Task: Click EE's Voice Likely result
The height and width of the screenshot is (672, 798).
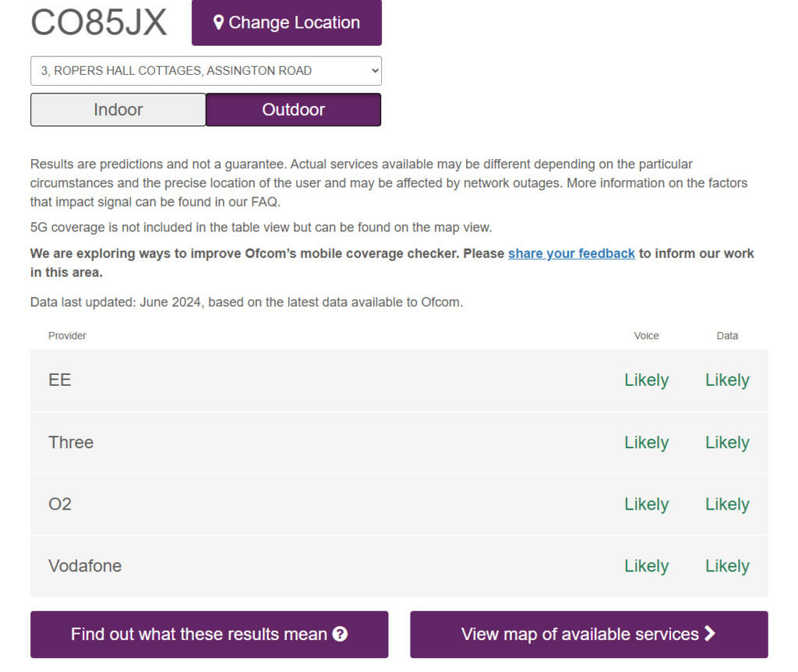Action: click(x=646, y=380)
